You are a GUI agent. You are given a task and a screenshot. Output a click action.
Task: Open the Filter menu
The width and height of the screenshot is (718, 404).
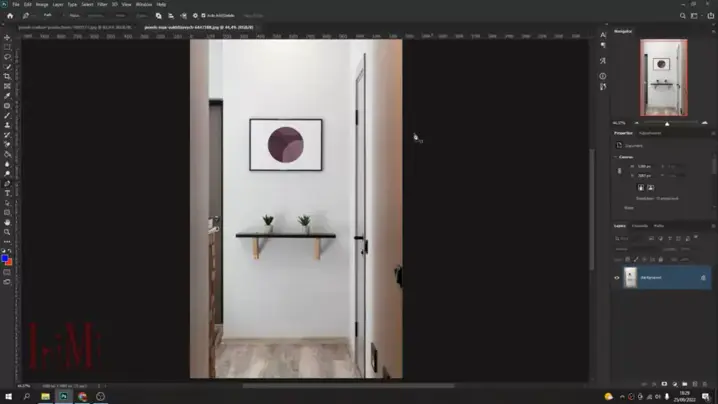click(x=102, y=4)
